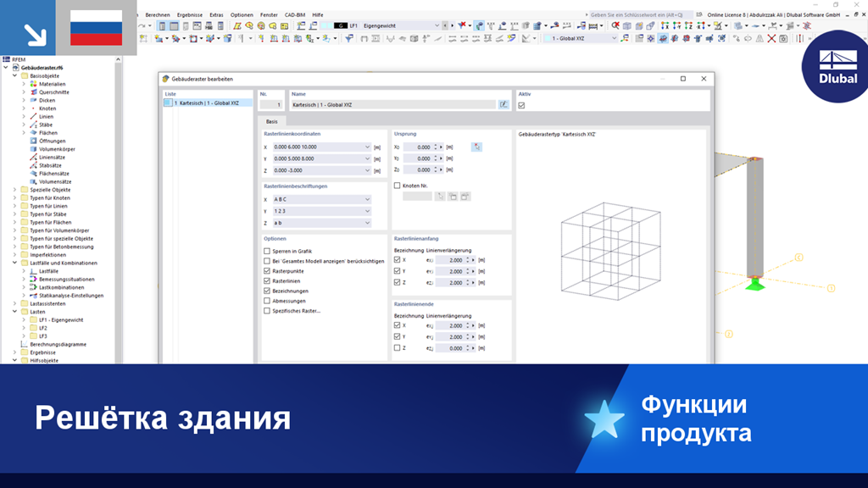Image resolution: width=868 pixels, height=488 pixels.
Task: Click Fenster in the menu bar
Action: (269, 15)
